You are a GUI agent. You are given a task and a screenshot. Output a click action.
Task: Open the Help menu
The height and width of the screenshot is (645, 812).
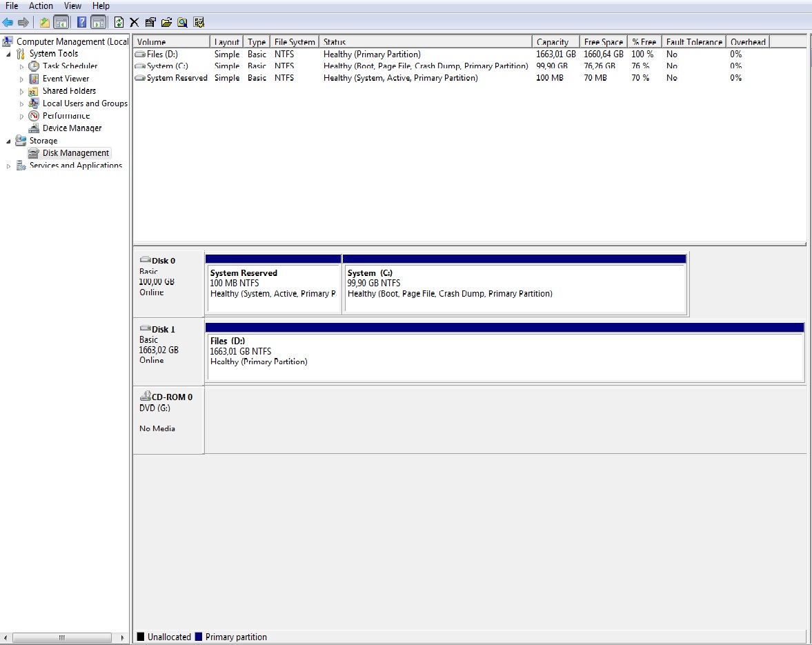(101, 6)
